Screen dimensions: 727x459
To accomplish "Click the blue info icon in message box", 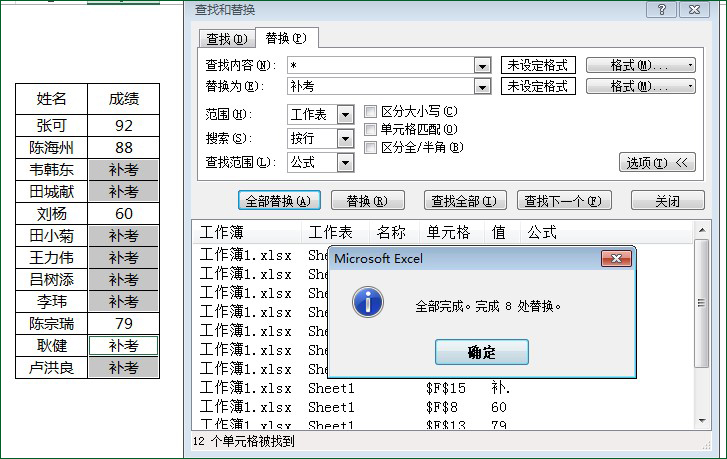I will (368, 302).
